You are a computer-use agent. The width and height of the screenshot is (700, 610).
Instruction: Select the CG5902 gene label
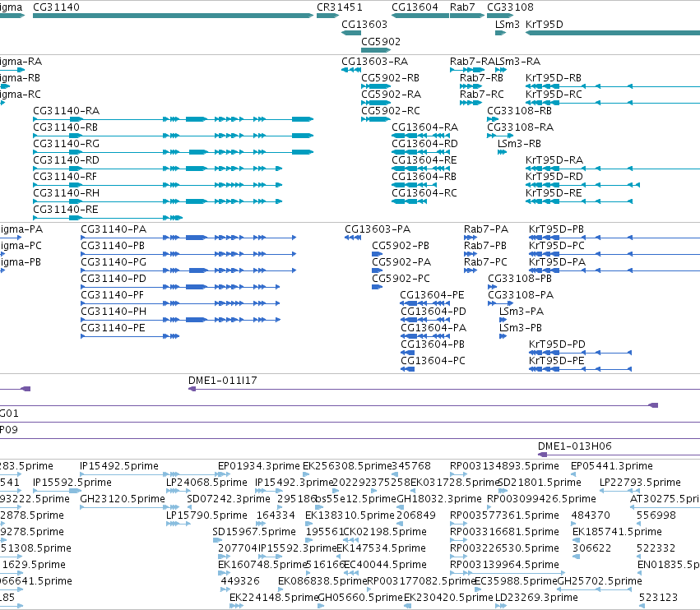pyautogui.click(x=381, y=41)
